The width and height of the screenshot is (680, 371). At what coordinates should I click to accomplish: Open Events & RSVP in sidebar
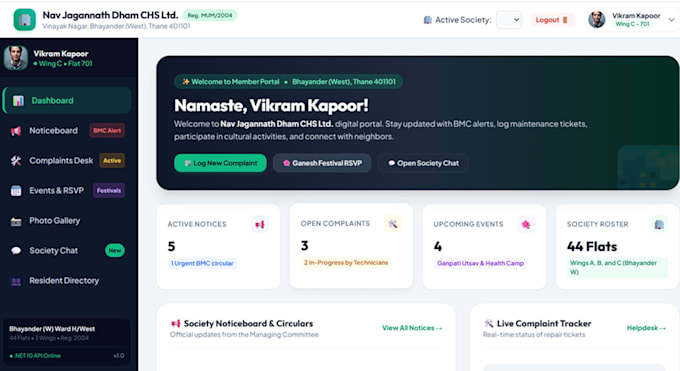click(67, 190)
